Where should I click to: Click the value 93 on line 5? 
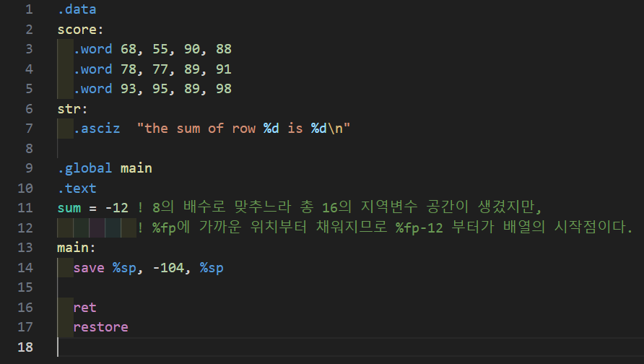(x=129, y=89)
